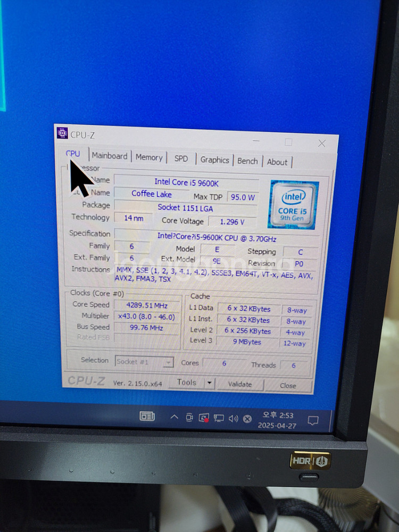The height and width of the screenshot is (532, 399).
Task: Go to the Graphics tab
Action: pos(214,160)
